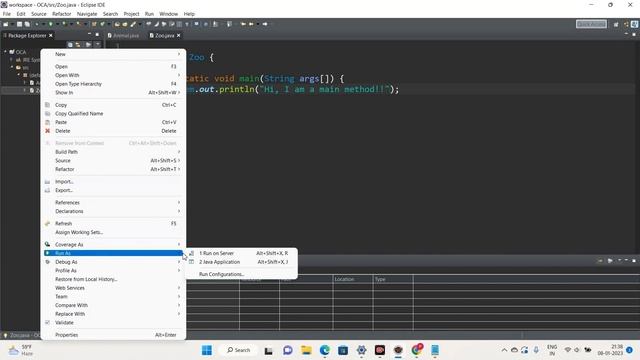Select Compare With in context menu

(113, 305)
